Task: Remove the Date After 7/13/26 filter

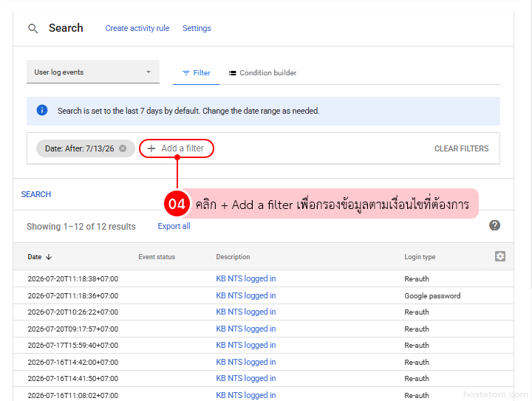Action: (x=123, y=148)
